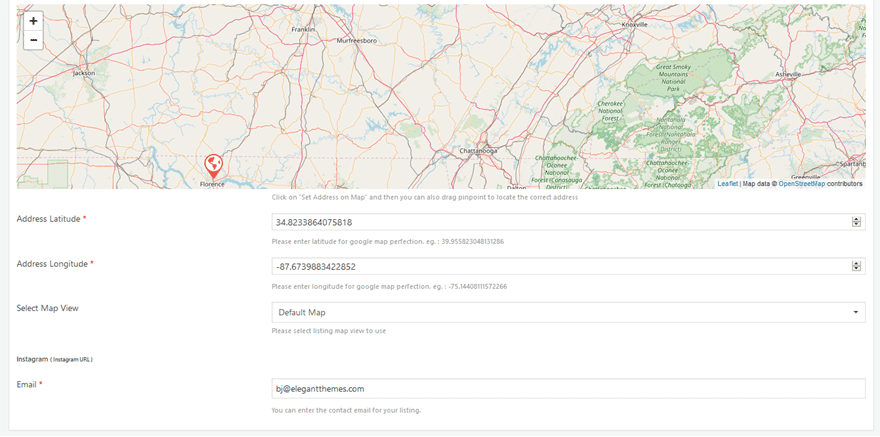This screenshot has width=880, height=437.
Task: Click the Asheville label on map
Action: (x=788, y=74)
